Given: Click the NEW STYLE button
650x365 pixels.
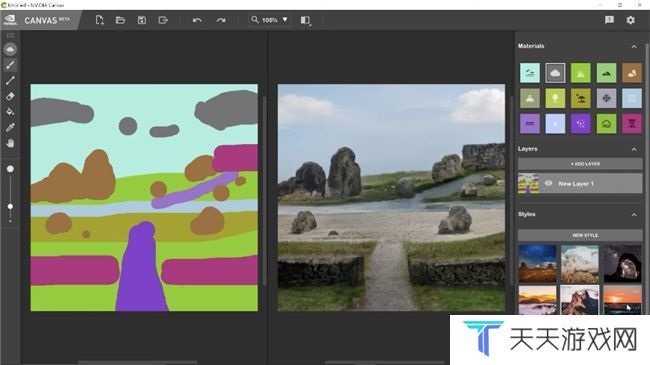Looking at the screenshot, I should (580, 235).
